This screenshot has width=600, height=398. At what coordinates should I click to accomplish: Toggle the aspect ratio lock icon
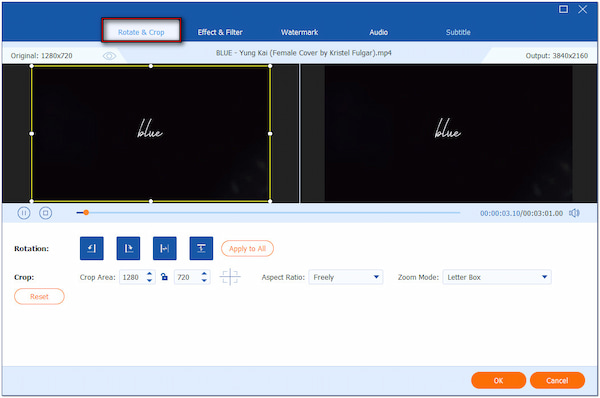point(164,277)
